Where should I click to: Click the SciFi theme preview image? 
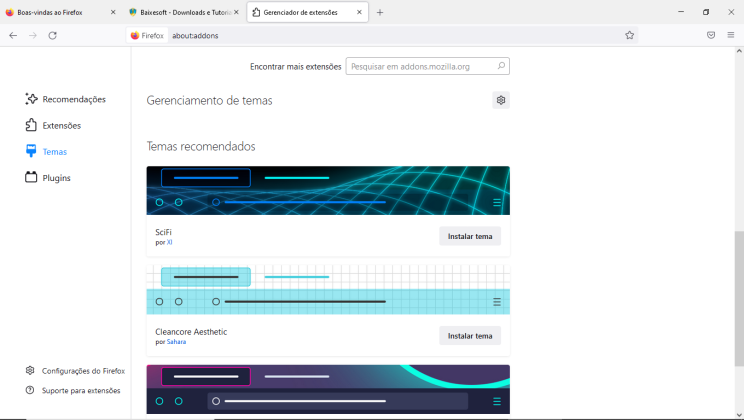pyautogui.click(x=328, y=191)
